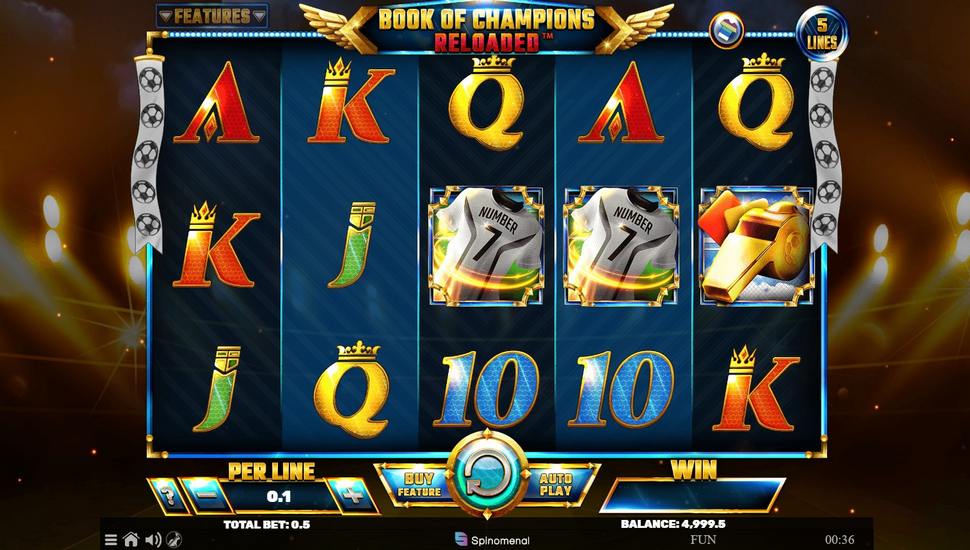Toggle the turbo spin rabbit icon

coord(174,539)
